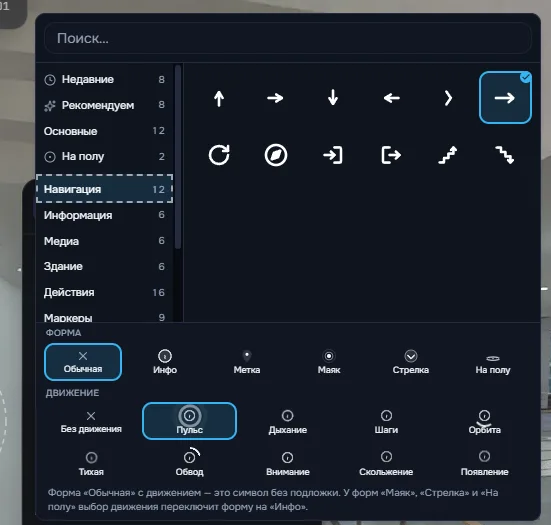Switch to the Информация category
This screenshot has height=525, width=551.
(104, 215)
